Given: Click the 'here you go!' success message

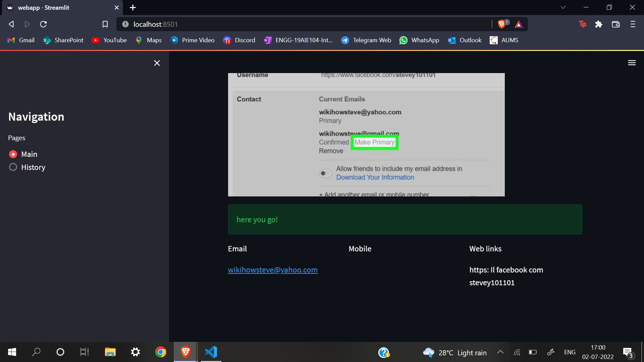Looking at the screenshot, I should [x=405, y=220].
